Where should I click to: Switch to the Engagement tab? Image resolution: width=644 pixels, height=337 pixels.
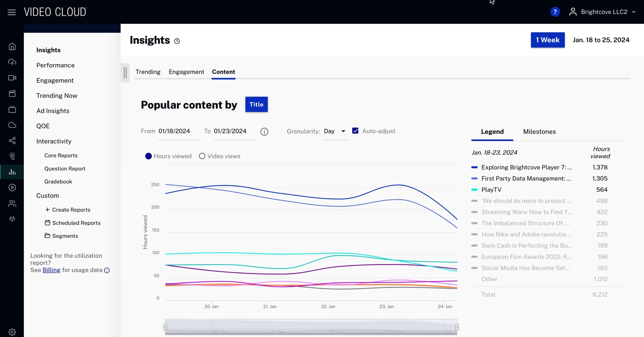pyautogui.click(x=186, y=72)
